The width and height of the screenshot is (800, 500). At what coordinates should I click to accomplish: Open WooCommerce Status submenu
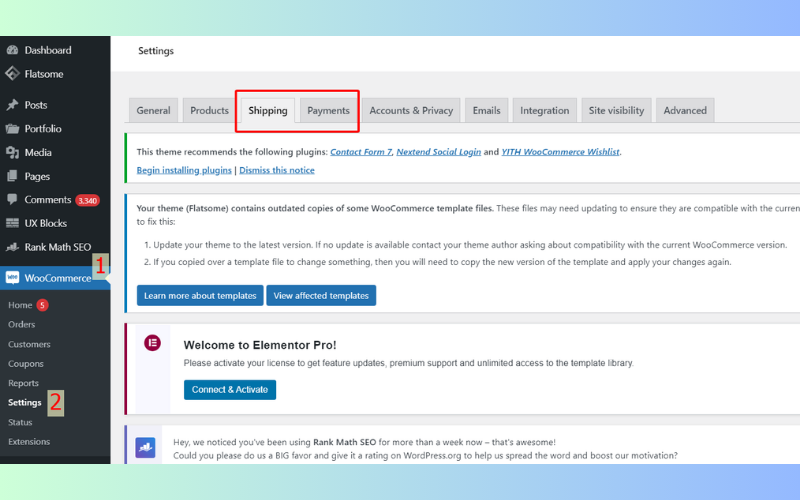(20, 422)
